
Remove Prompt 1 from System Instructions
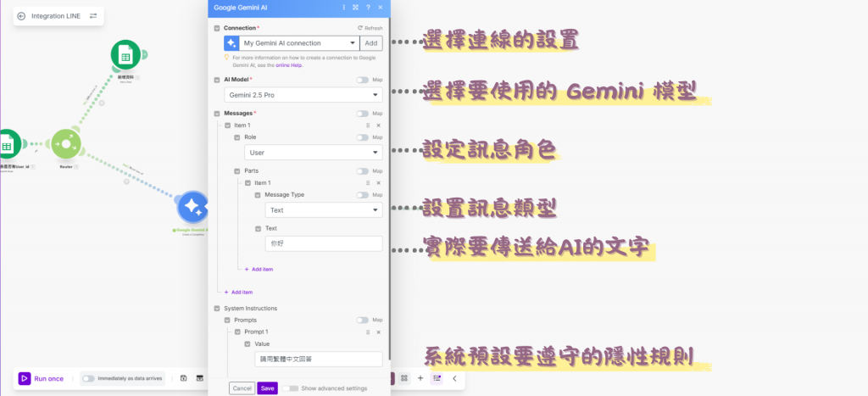379,332
